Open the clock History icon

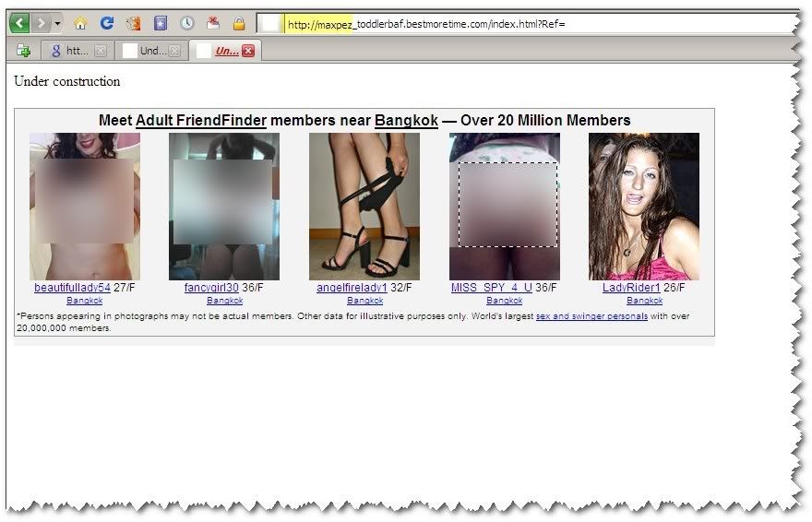tap(187, 23)
